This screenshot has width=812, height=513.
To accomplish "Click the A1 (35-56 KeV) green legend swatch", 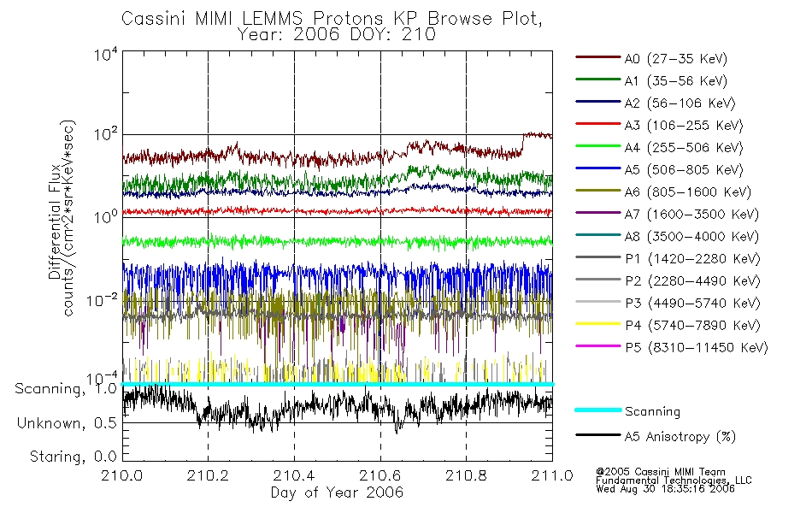I will [598, 80].
